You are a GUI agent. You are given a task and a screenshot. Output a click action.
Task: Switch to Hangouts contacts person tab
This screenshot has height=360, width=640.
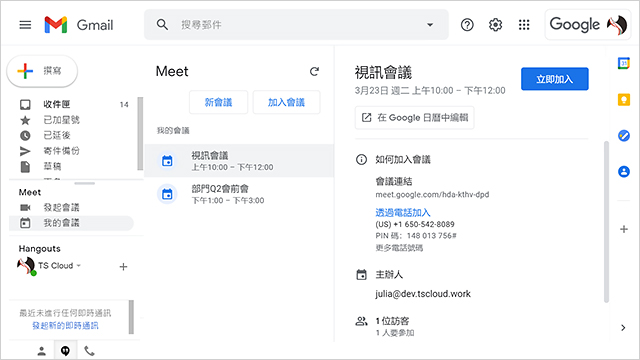coord(42,351)
